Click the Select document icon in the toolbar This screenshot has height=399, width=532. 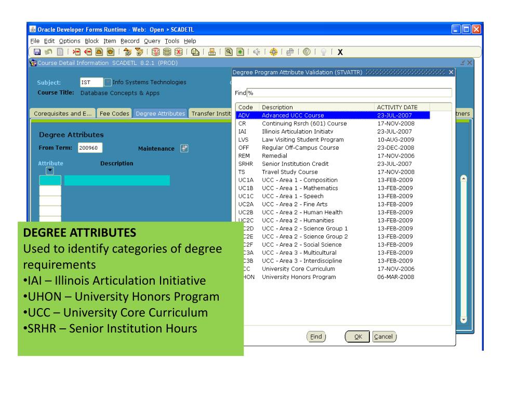coord(60,52)
